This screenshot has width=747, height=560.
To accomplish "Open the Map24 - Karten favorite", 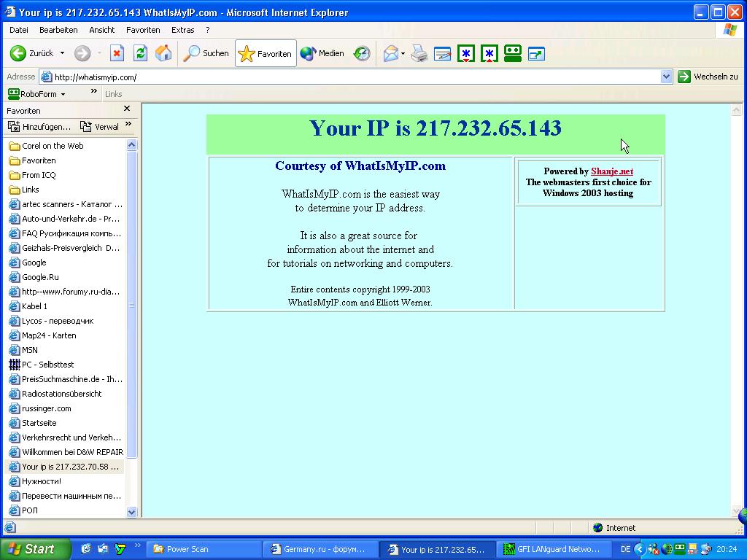I will (43, 335).
